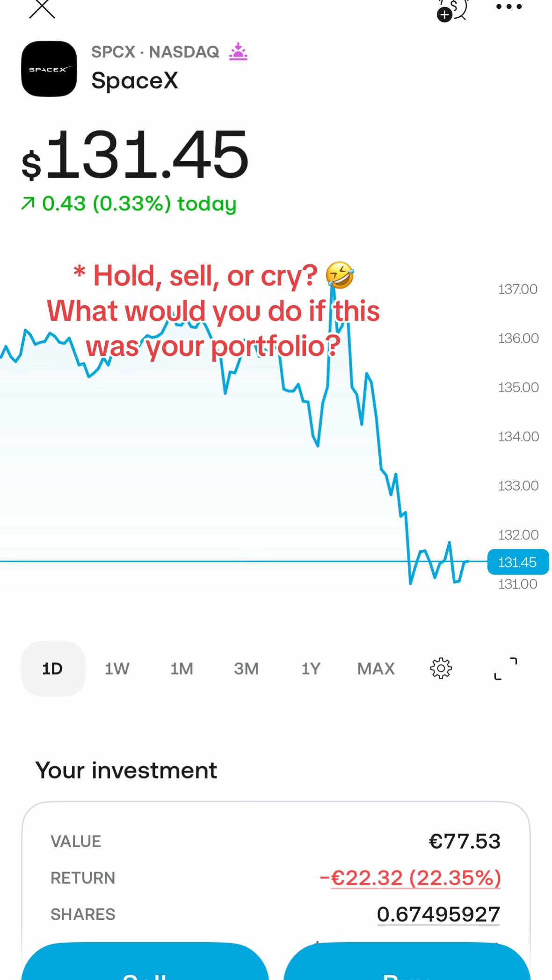Open the price alert icon with plus
This screenshot has height=980, width=552.
point(452,10)
